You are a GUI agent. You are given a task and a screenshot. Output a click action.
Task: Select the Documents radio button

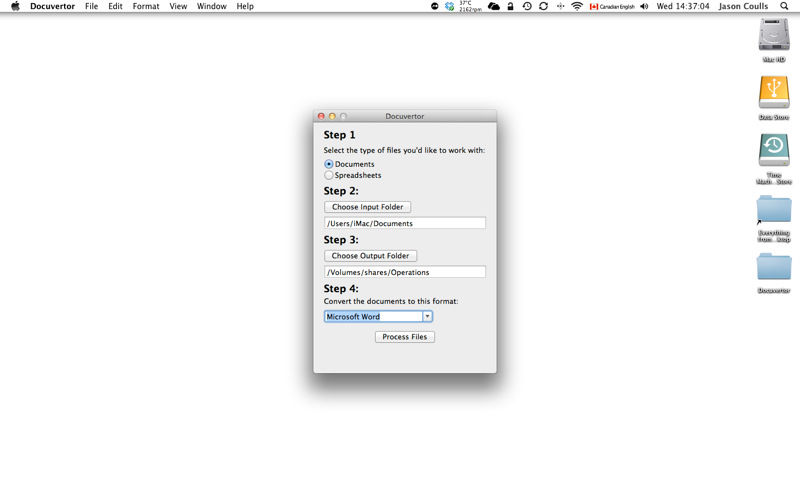point(329,164)
